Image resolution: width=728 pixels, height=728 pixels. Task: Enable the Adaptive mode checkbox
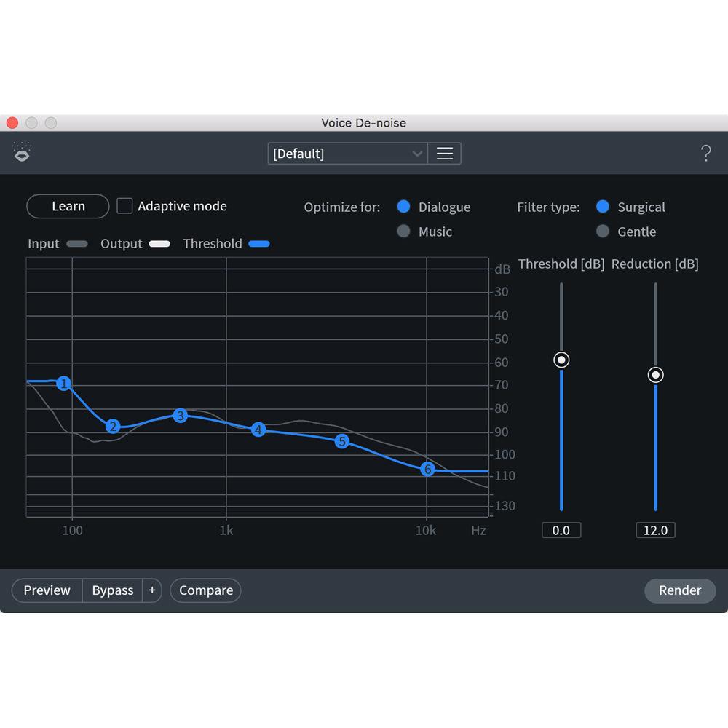pos(124,205)
